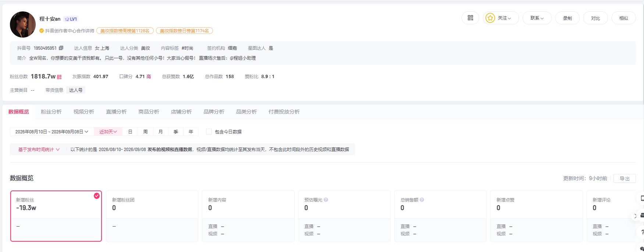Open the help icon next to 预估曝光

click(x=326, y=200)
